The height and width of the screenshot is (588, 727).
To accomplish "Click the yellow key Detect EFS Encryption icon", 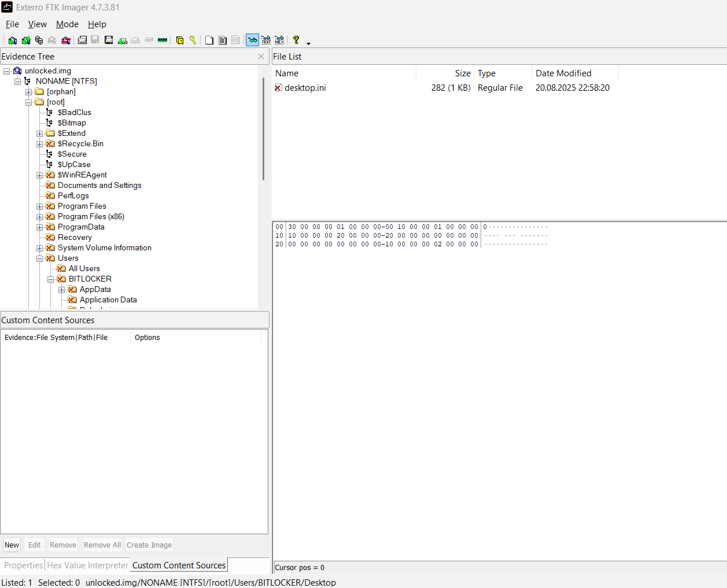I will click(193, 40).
